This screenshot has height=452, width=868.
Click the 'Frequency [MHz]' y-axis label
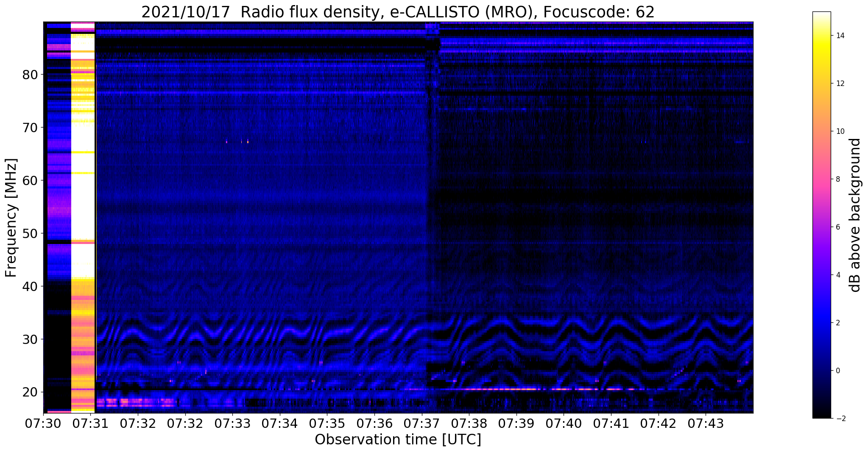pyautogui.click(x=11, y=218)
